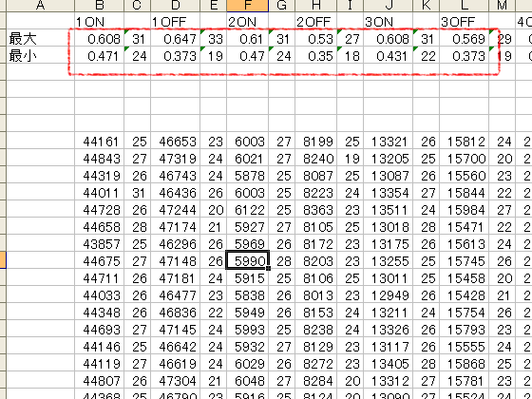Click the cell with value 0.47
This screenshot has height=399, width=532.
coord(248,56)
